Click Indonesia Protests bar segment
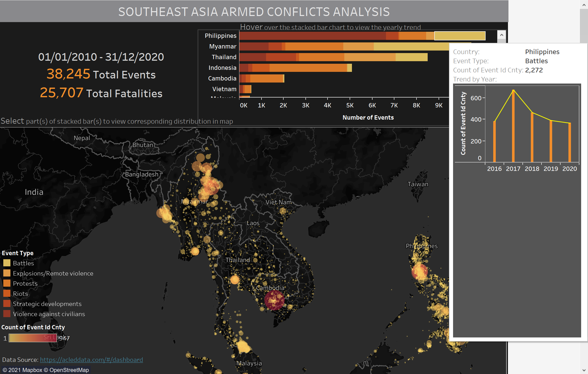 [308, 68]
